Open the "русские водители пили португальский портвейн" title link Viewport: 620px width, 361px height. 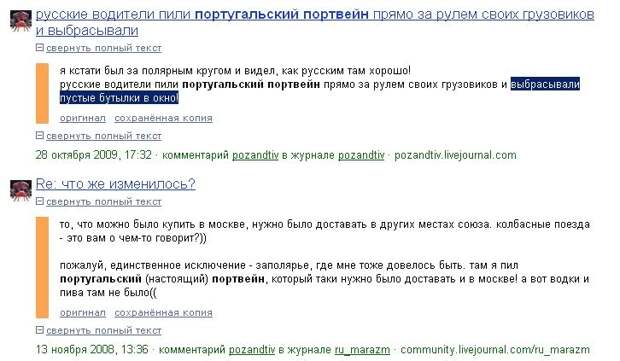(315, 22)
